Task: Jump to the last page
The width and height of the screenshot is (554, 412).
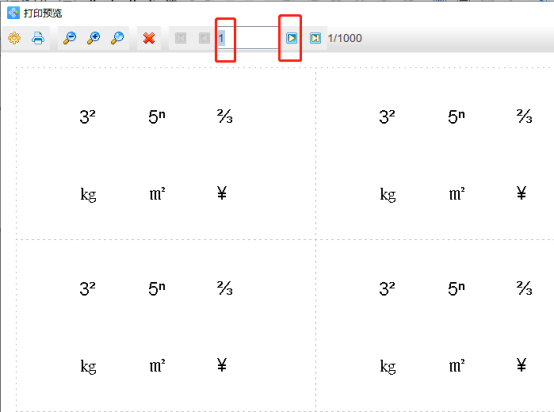Action: (315, 38)
